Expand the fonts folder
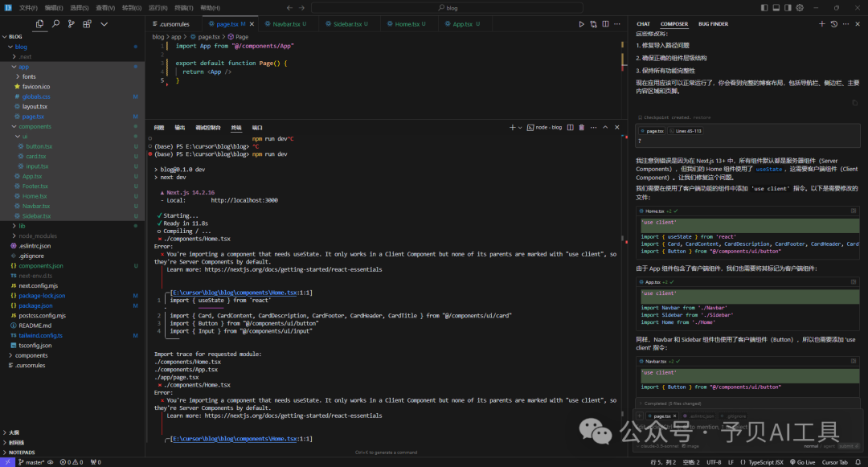 [x=18, y=76]
